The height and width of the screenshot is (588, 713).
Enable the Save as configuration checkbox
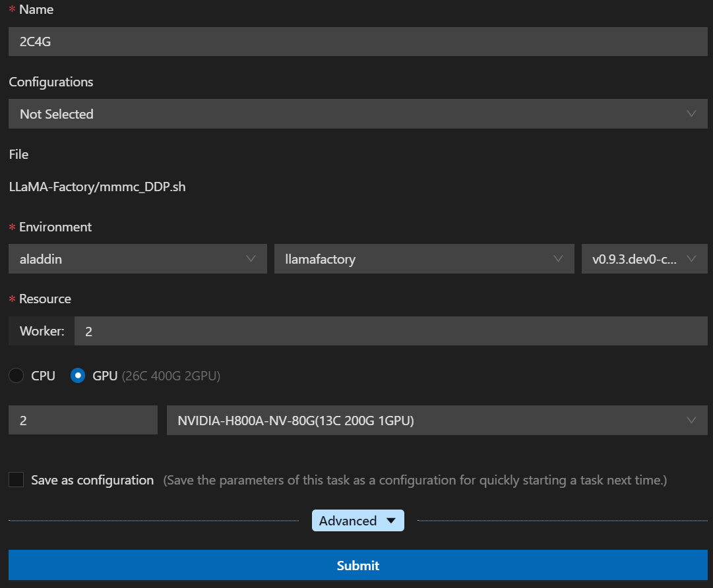[16, 480]
